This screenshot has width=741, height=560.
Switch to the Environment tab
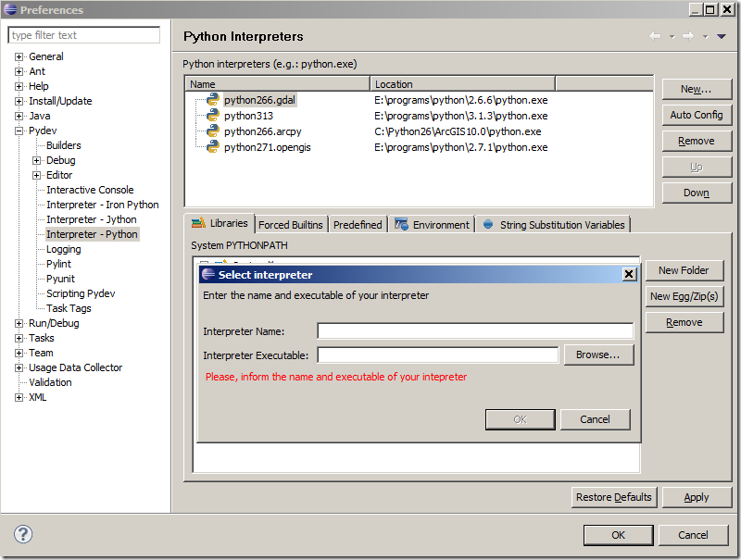point(432,225)
